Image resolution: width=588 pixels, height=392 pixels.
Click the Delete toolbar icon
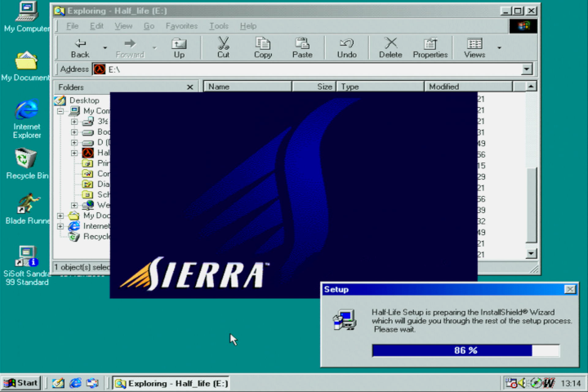point(390,43)
